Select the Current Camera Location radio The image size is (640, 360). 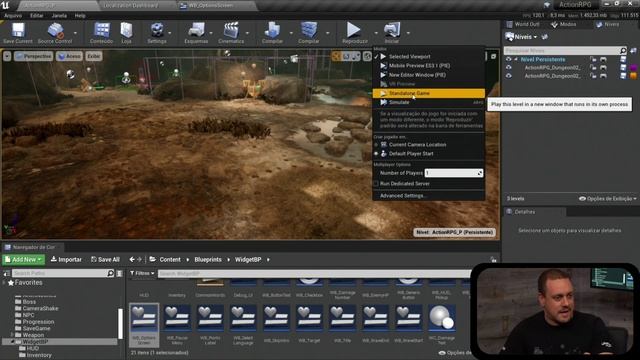(376, 145)
